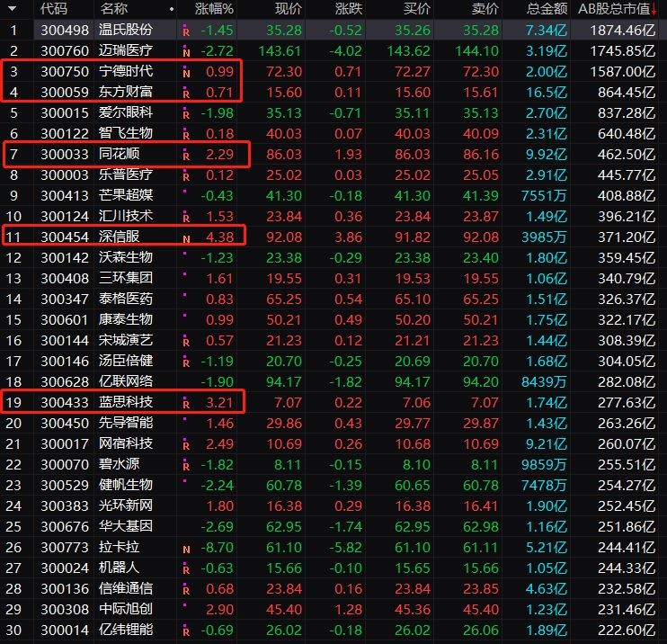
Task: Select stock code 300003
Action: point(65,174)
